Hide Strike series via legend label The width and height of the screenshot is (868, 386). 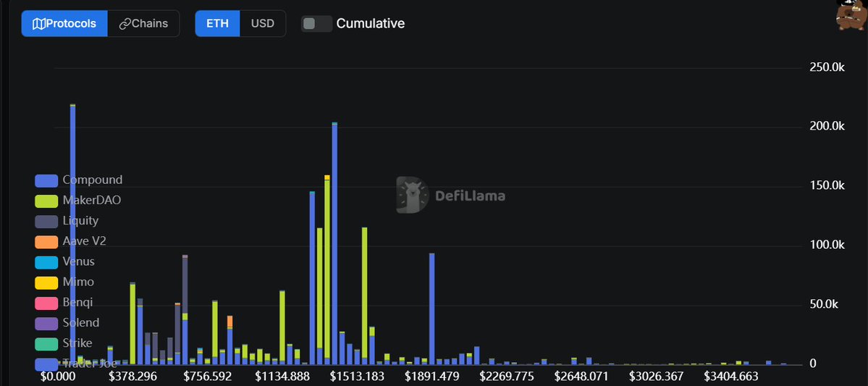coord(77,343)
